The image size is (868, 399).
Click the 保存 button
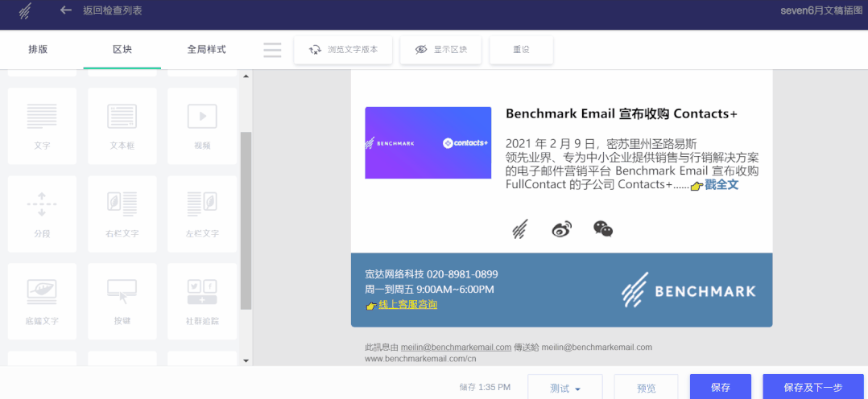click(x=720, y=388)
